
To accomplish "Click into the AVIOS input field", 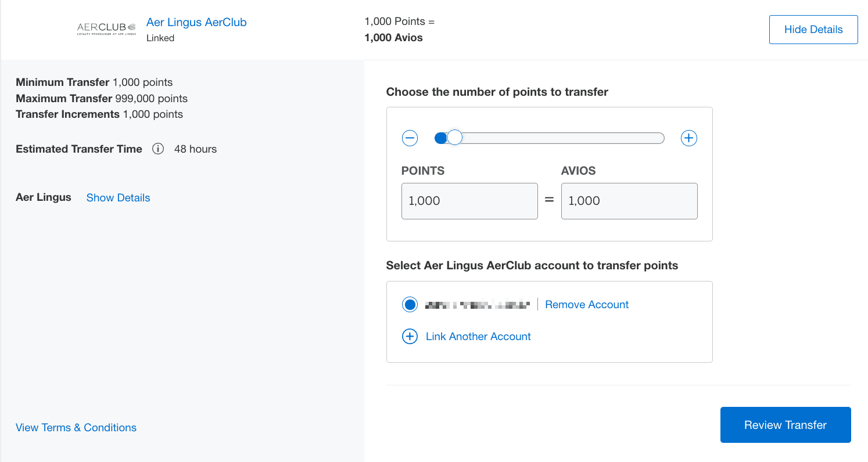I will (629, 201).
